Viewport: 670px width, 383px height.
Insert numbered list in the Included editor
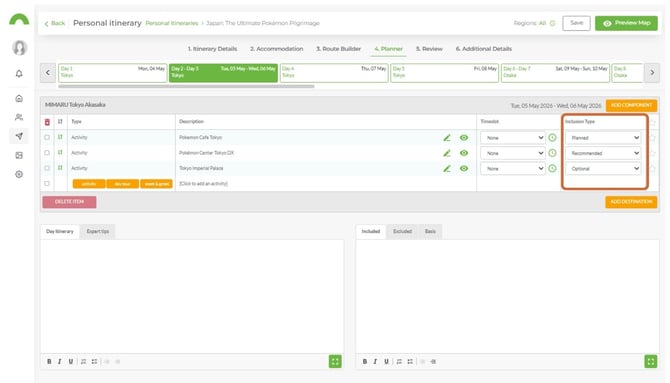pos(399,362)
